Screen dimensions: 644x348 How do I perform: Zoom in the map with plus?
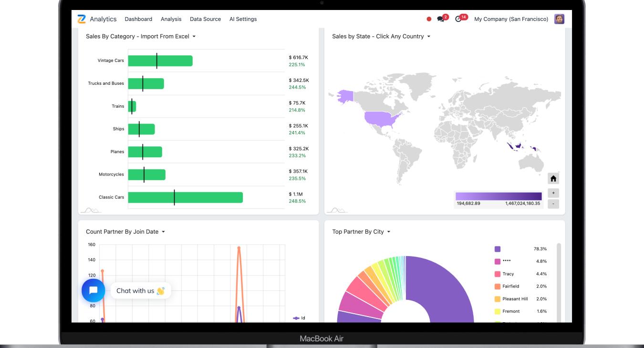[553, 193]
